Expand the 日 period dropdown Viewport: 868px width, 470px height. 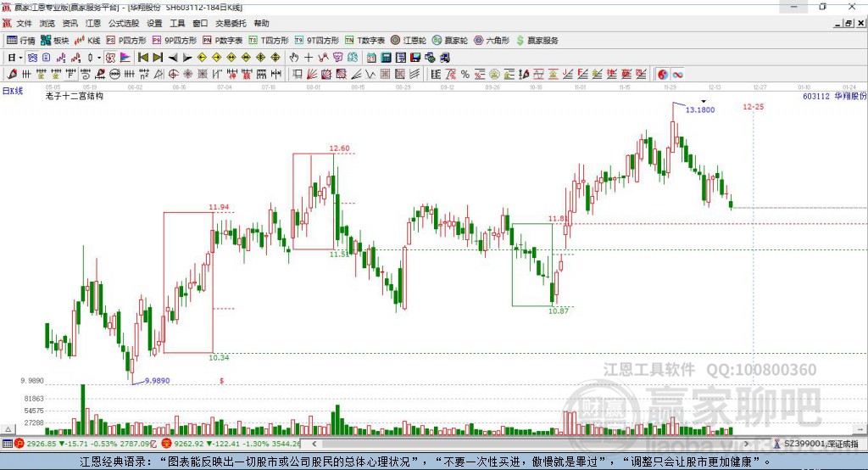pos(20,58)
